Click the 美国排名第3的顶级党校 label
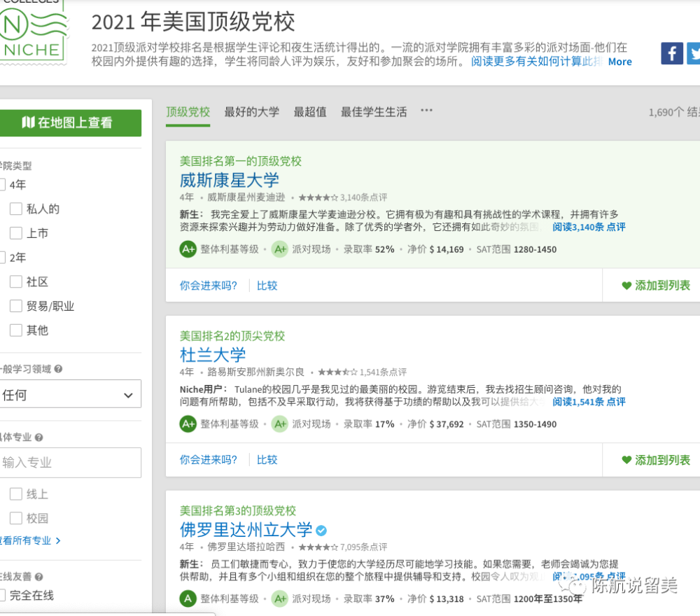 point(238,511)
